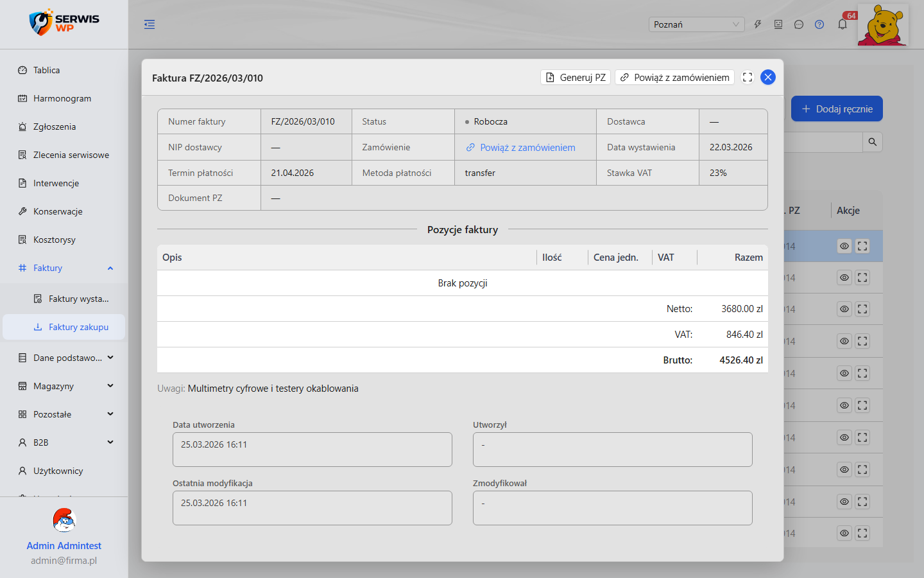Click the Data utworzenia field
The image size is (924, 578).
click(312, 450)
